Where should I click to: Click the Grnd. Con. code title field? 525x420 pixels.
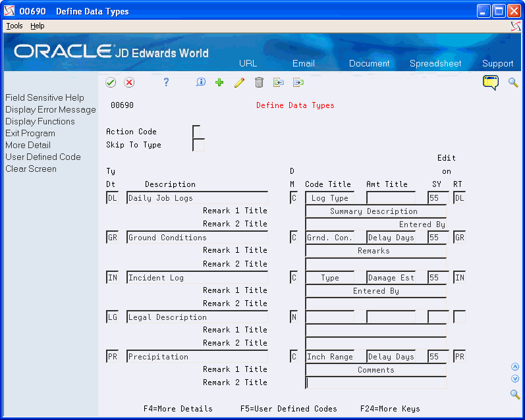click(x=330, y=237)
